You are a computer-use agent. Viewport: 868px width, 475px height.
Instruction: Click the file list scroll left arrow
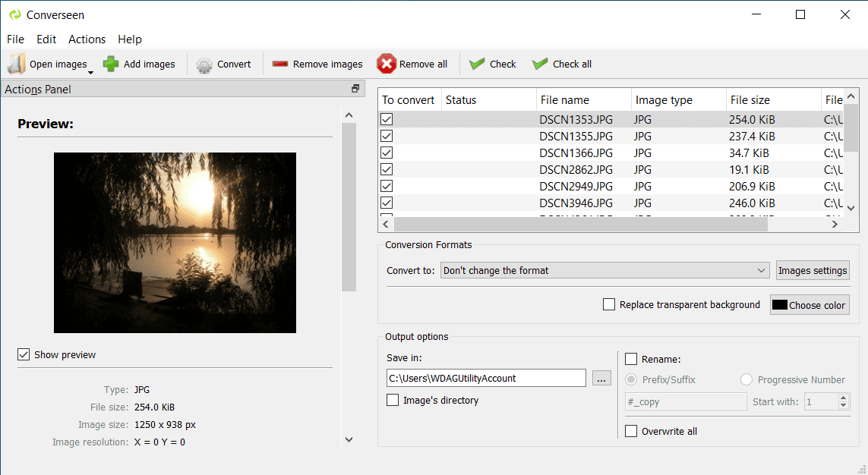click(385, 225)
